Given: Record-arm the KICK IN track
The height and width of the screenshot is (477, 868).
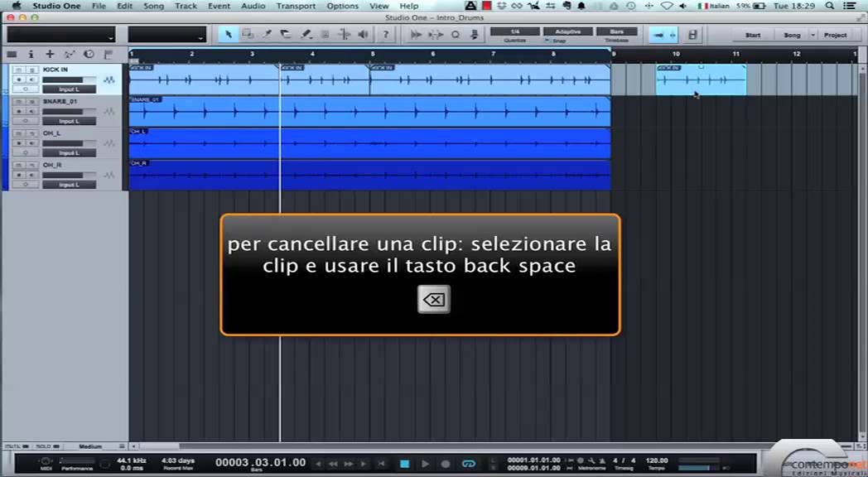Looking at the screenshot, I should [x=18, y=79].
